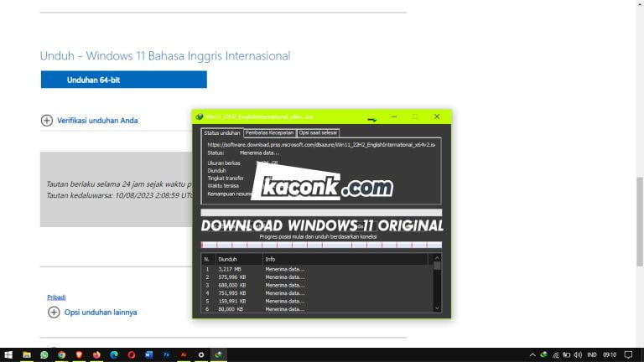Click Tautan kedaluwarsa expiry text
644x362 pixels.
pyautogui.click(x=119, y=196)
